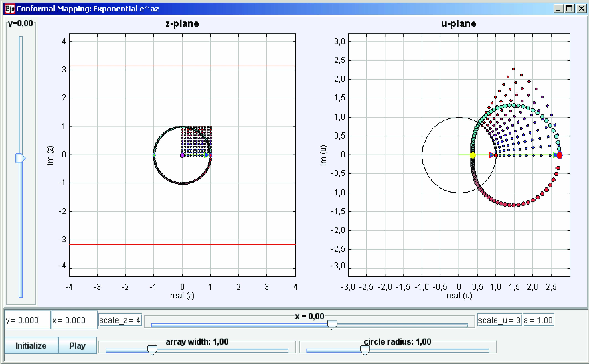Click the 'real (z)' axis label

coord(182,296)
